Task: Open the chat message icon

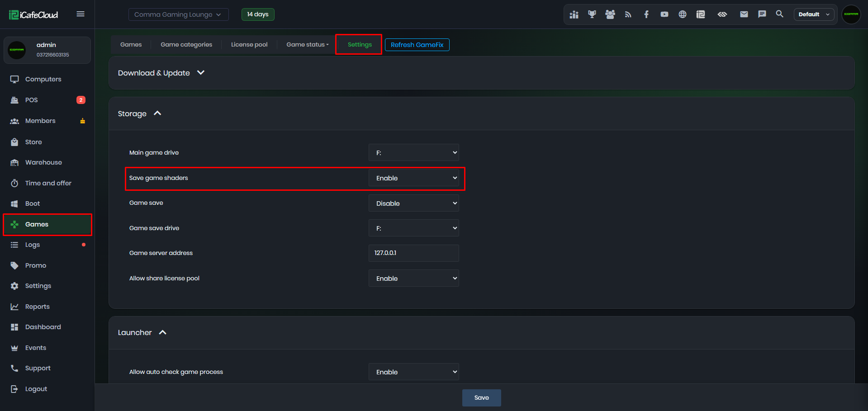Action: pos(762,14)
